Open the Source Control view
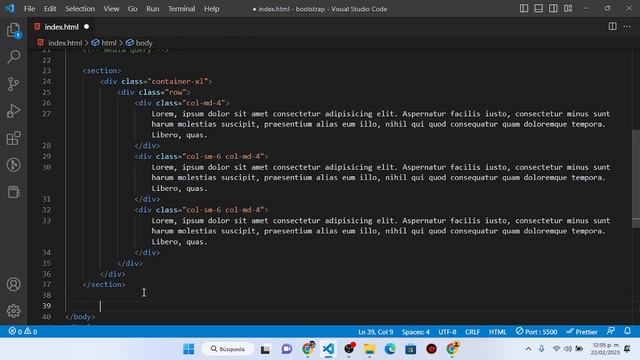640x360 pixels. (13, 84)
